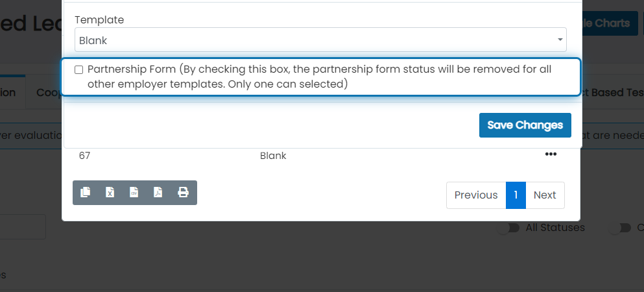Screen dimensions: 644x292
Task: Click the Save Changes button
Action: (x=525, y=125)
